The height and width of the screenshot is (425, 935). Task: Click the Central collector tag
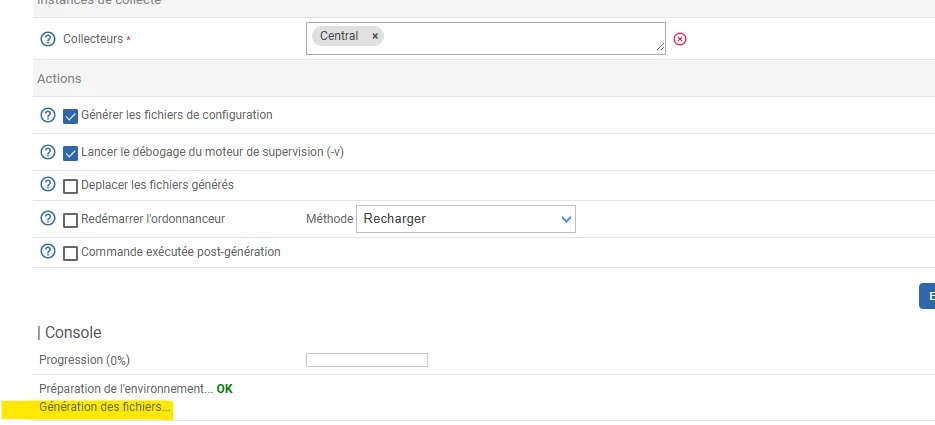click(x=339, y=36)
